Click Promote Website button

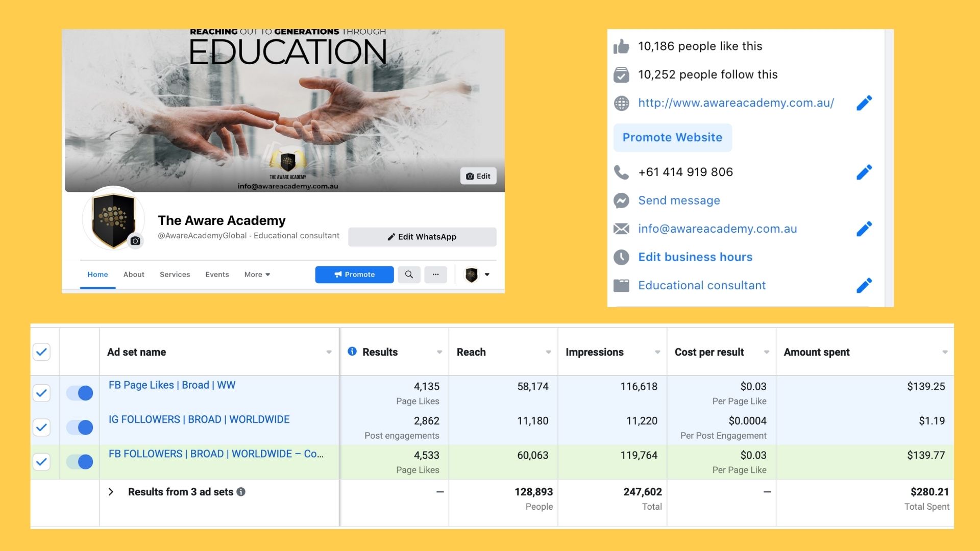[x=672, y=137]
